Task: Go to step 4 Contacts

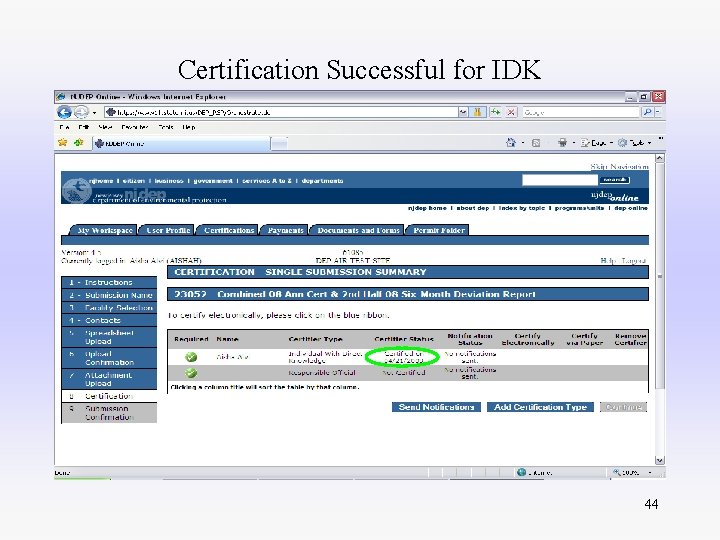Action: click(x=109, y=321)
